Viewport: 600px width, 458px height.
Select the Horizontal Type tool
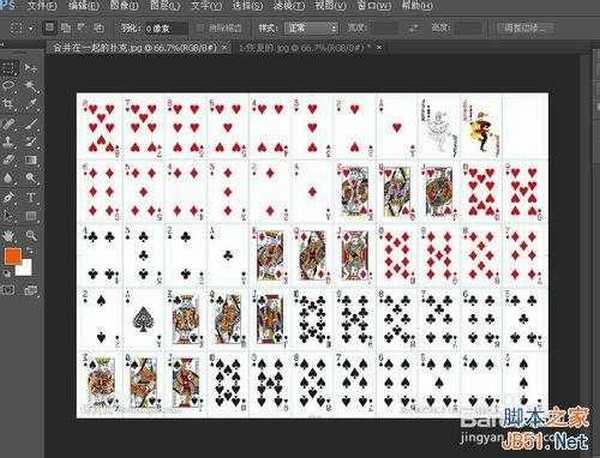(29, 197)
